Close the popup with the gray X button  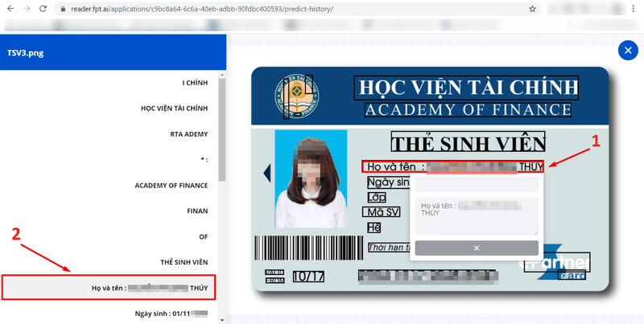click(477, 248)
